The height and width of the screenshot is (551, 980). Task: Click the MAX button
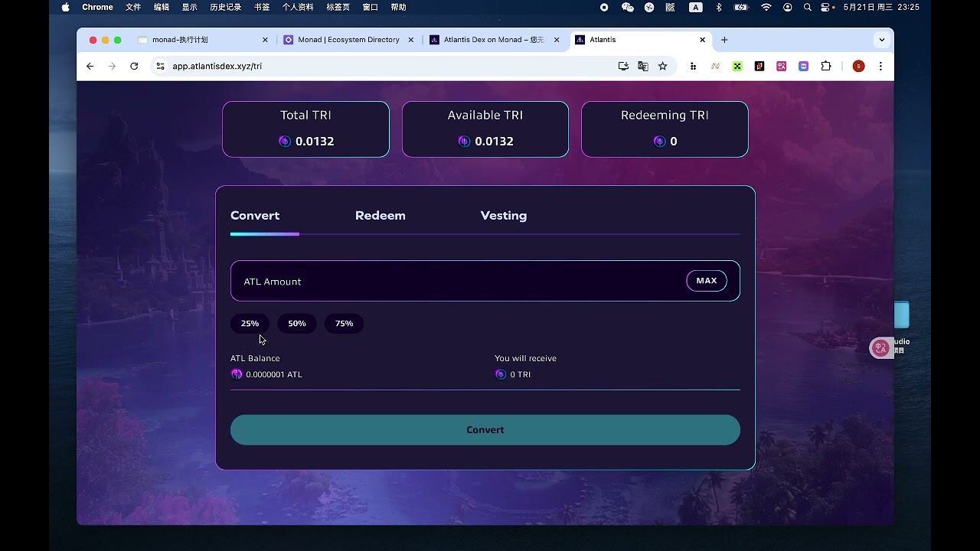[707, 281]
